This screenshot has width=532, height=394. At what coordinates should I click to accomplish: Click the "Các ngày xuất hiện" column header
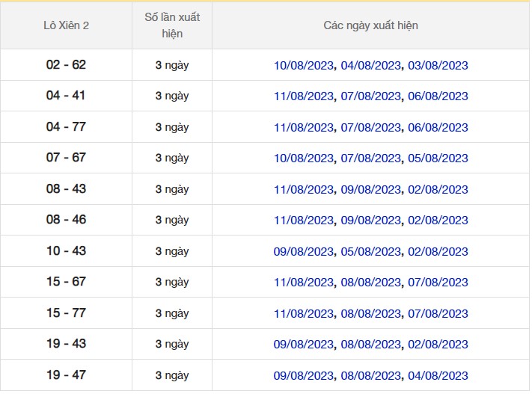click(x=370, y=25)
